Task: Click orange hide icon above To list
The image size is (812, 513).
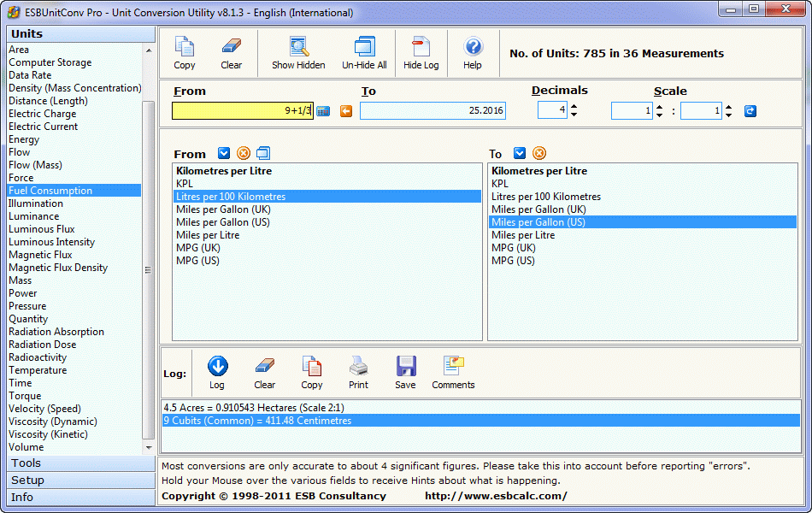Action: 539,153
